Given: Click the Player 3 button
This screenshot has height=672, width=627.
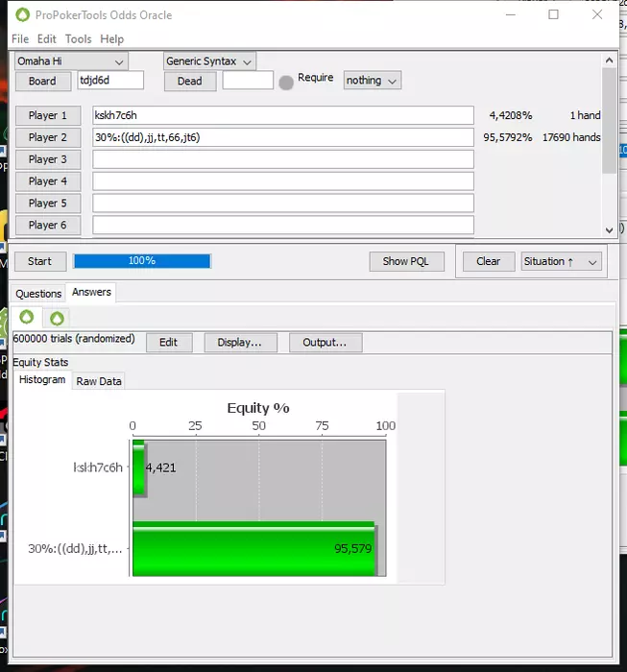Looking at the screenshot, I should (48, 159).
